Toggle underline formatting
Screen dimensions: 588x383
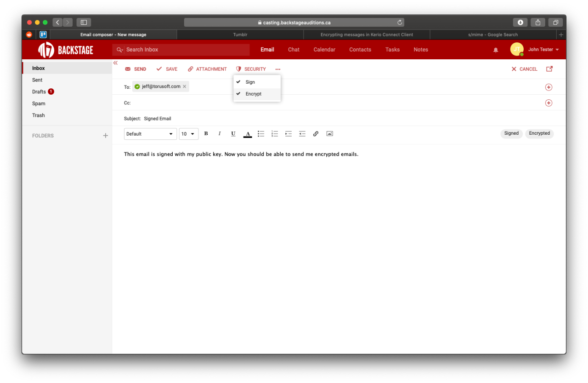233,134
